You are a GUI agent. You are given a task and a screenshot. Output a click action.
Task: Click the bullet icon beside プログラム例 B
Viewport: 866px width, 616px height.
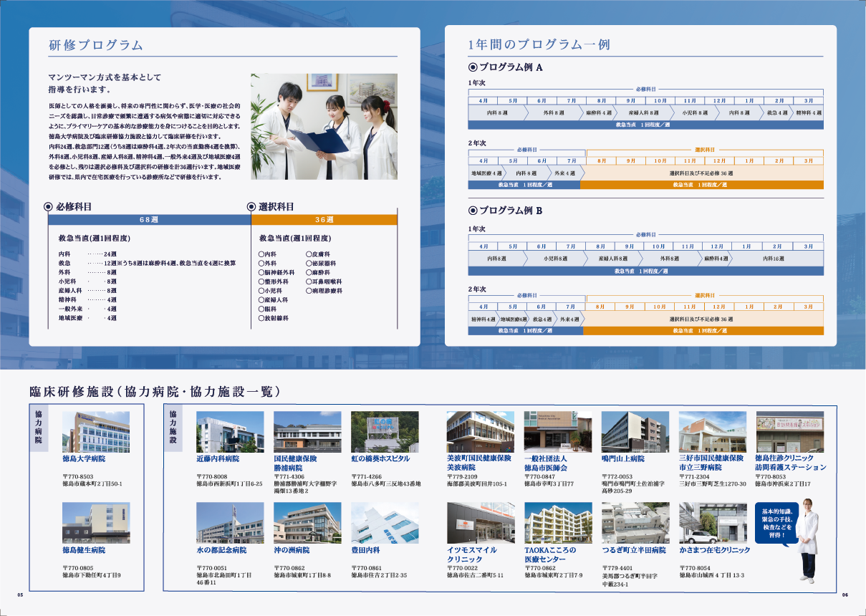point(472,211)
